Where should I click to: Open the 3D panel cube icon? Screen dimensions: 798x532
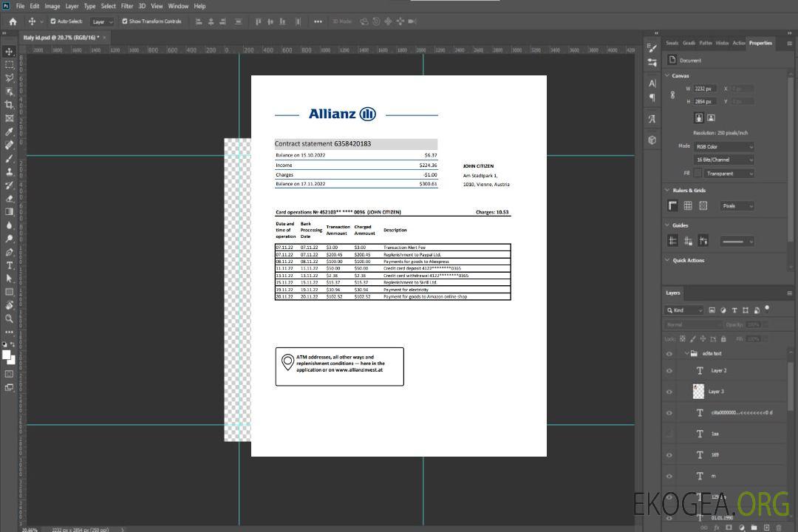point(652,140)
